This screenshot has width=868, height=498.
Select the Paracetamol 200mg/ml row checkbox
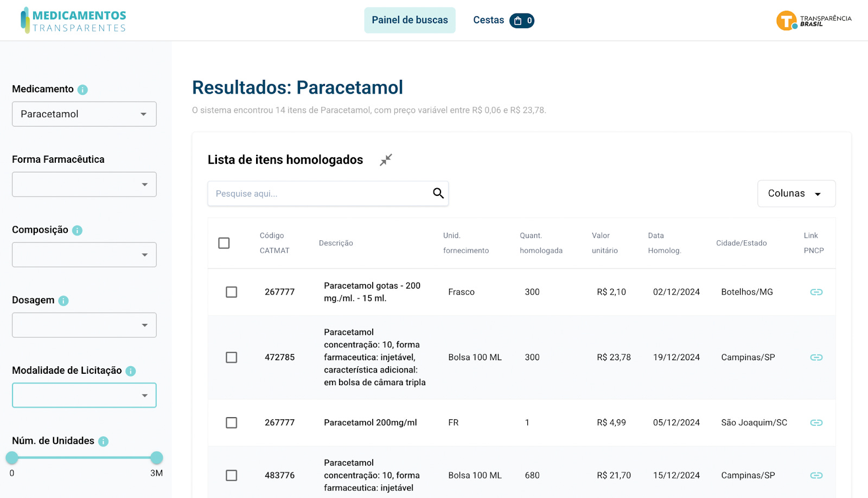pos(232,423)
